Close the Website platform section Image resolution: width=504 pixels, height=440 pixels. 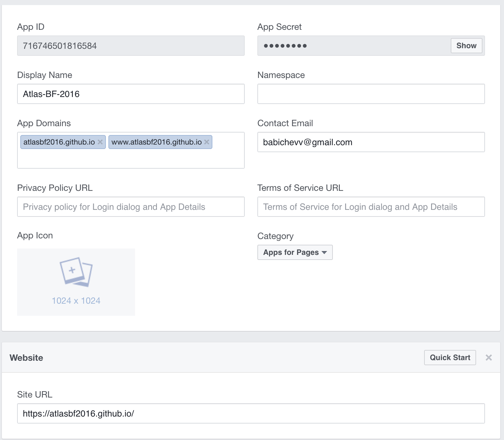[x=488, y=358]
